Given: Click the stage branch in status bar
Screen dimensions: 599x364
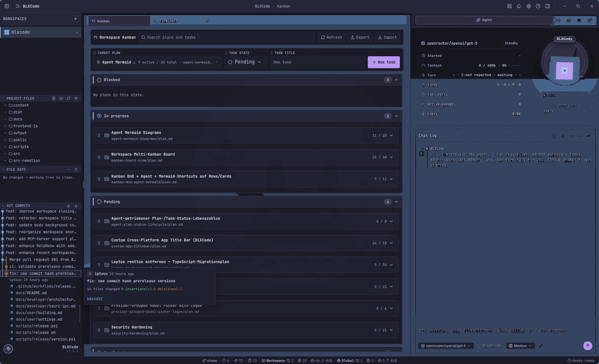Looking at the screenshot, I should point(210,361).
